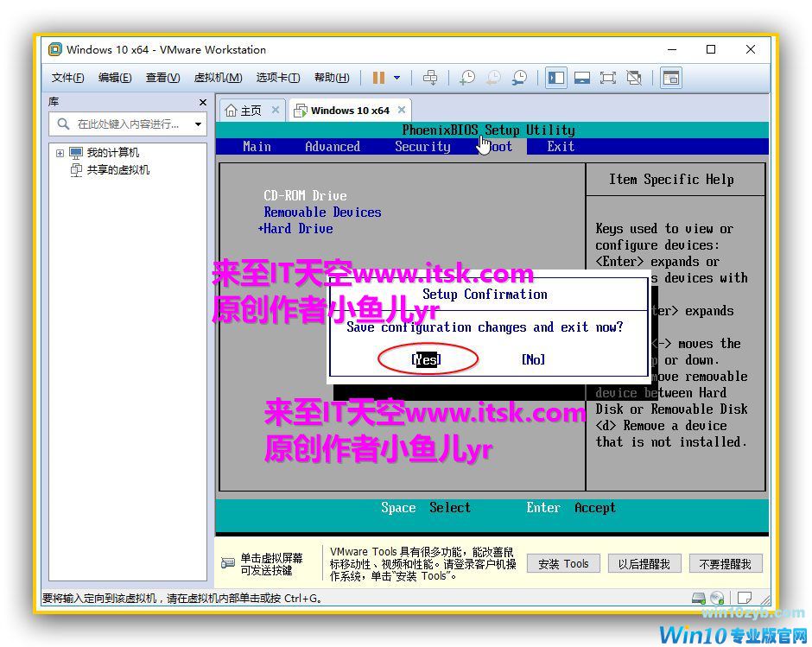Close the Windows 10 x64 tab
Screen dimensions: 812x647
point(402,110)
